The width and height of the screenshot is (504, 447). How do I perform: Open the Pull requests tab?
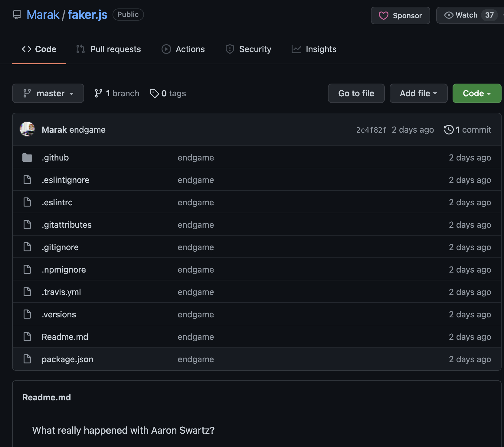109,49
